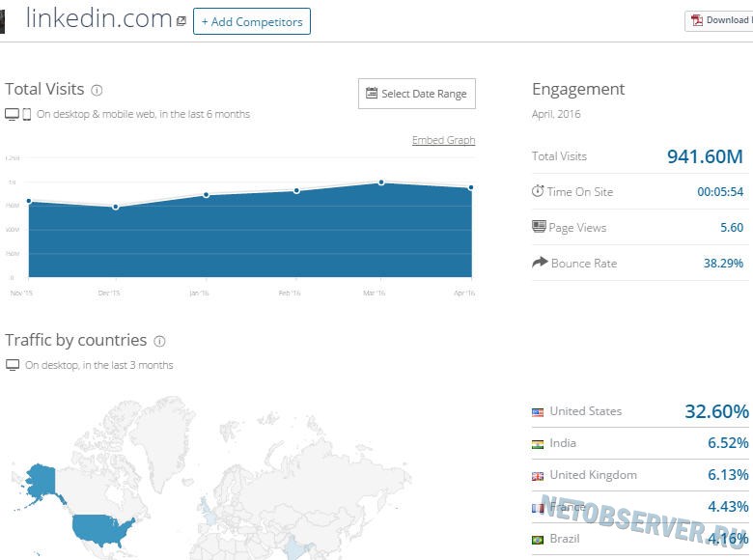This screenshot has width=753, height=560.
Task: Click the 5.60 page views value
Action: pos(732,228)
